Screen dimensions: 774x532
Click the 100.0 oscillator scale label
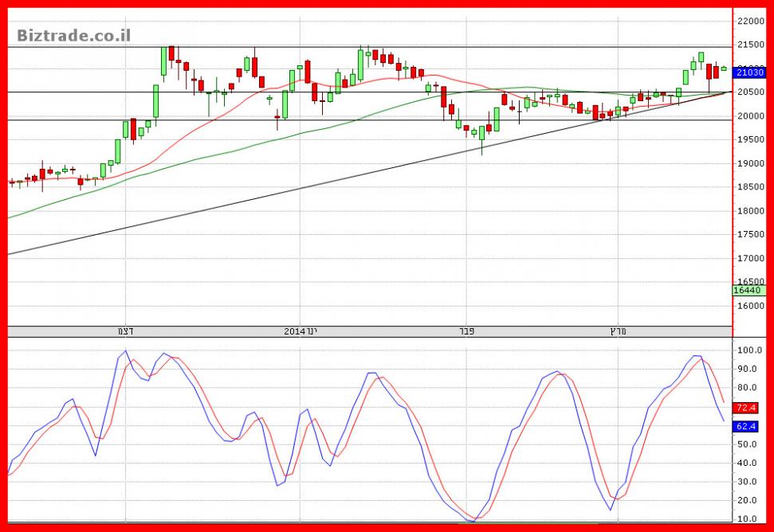click(750, 350)
